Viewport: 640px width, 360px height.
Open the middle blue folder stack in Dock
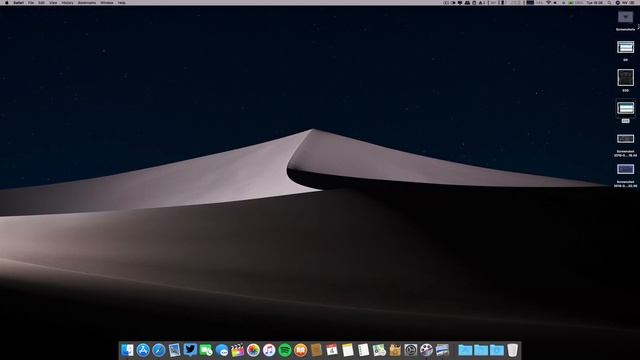pos(481,350)
